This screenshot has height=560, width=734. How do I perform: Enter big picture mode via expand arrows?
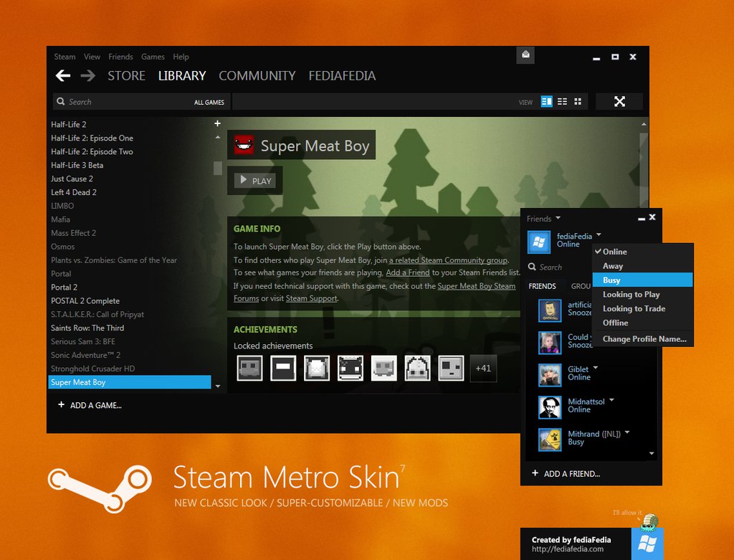tap(619, 102)
